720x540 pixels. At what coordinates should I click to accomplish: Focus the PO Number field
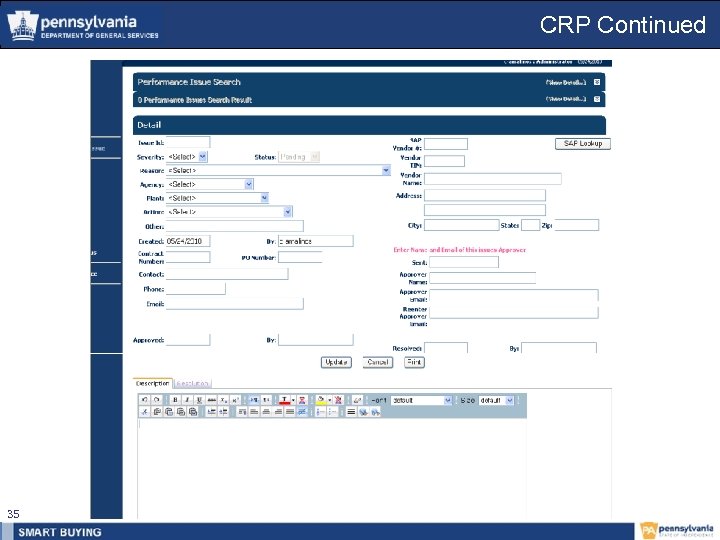coord(300,257)
